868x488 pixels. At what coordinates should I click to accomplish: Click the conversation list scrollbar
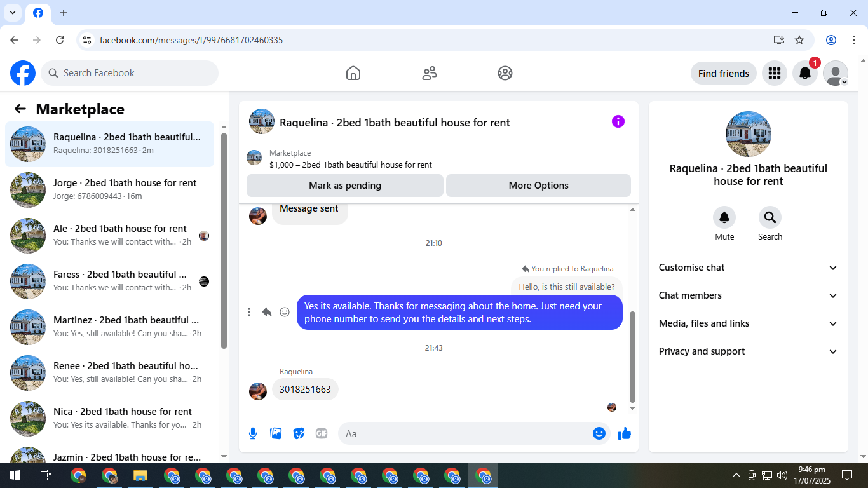click(224, 240)
